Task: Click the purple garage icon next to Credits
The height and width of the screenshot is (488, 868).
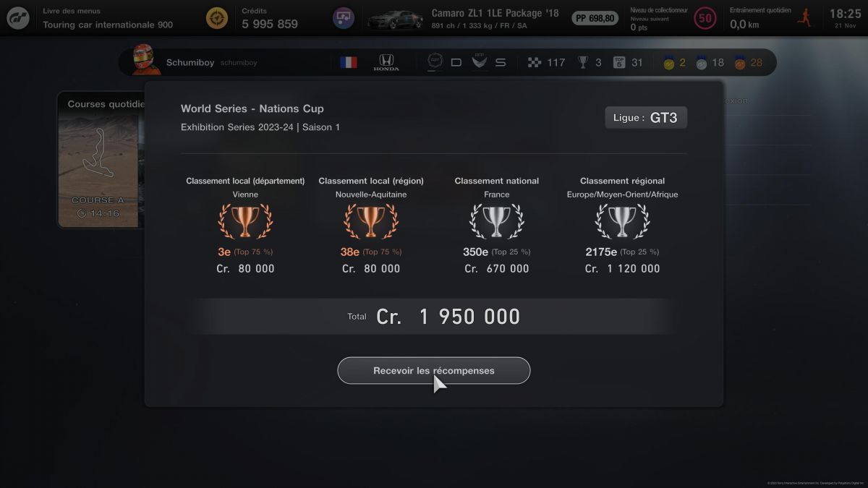Action: tap(343, 18)
